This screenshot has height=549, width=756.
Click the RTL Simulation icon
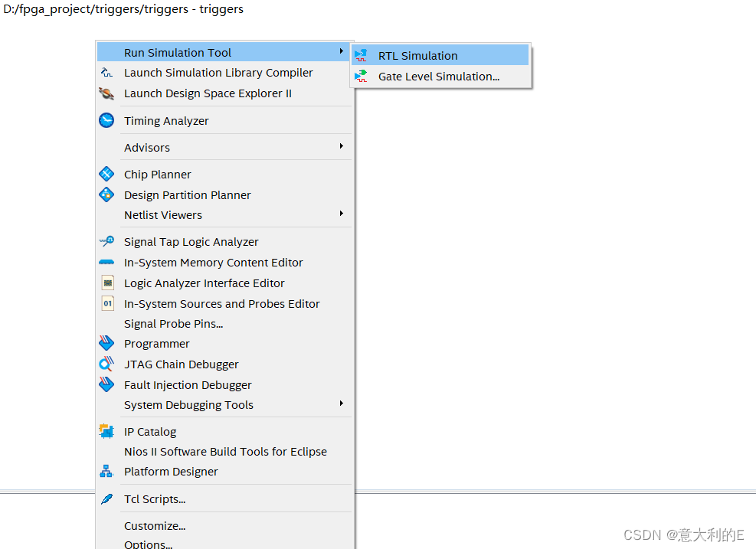tap(361, 55)
